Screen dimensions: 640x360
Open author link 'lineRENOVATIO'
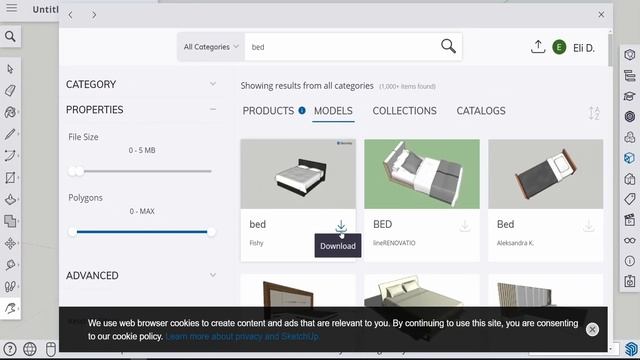coord(394,243)
